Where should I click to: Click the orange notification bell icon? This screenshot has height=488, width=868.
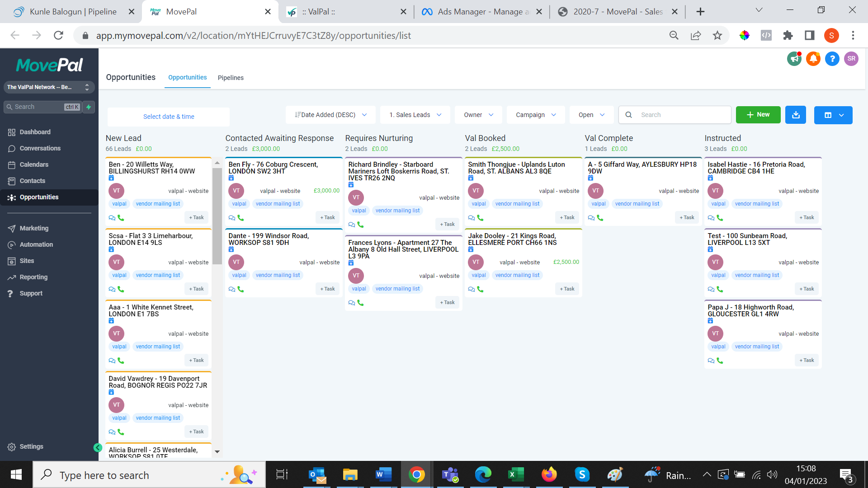click(813, 59)
